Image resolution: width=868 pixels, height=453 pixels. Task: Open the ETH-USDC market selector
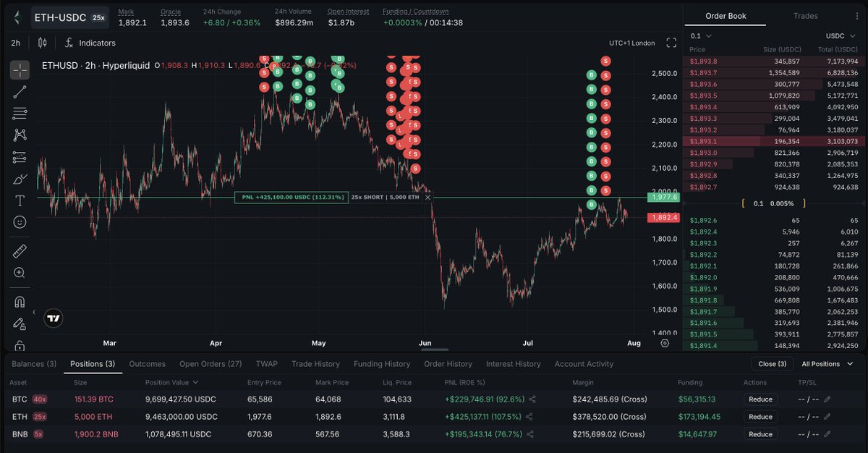69,17
